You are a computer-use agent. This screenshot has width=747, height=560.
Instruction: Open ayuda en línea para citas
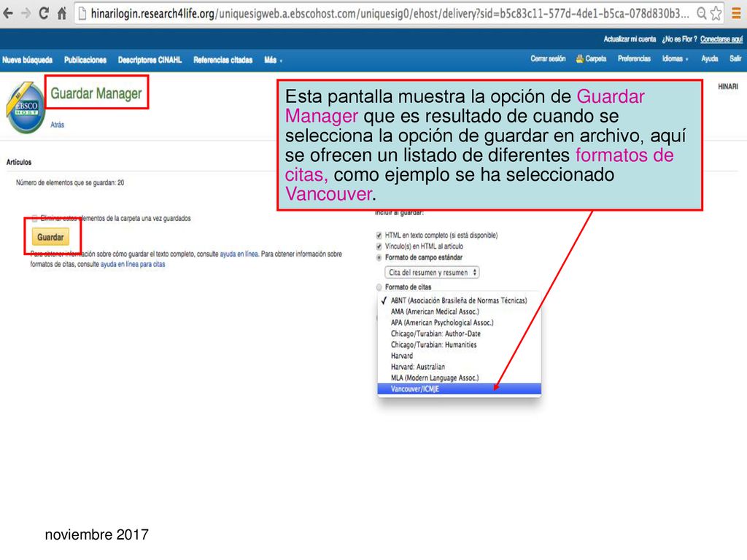pyautogui.click(x=133, y=264)
